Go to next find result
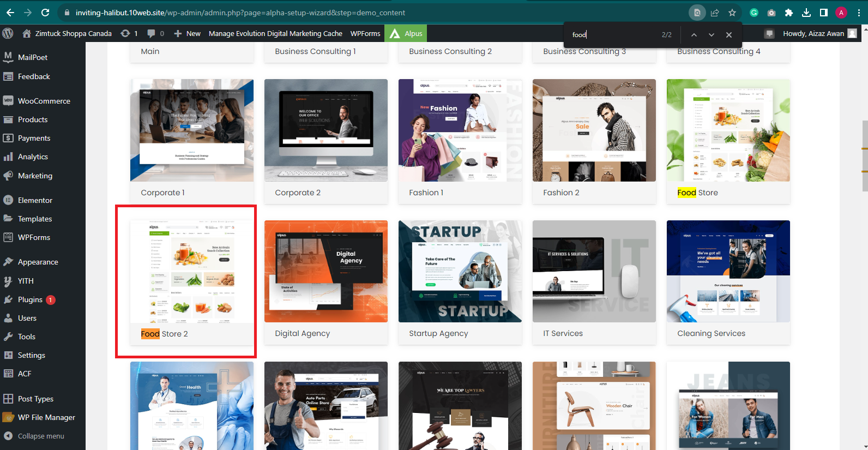 click(x=711, y=34)
